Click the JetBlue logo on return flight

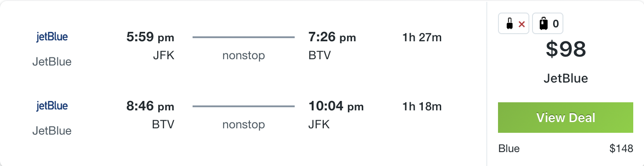coord(52,106)
